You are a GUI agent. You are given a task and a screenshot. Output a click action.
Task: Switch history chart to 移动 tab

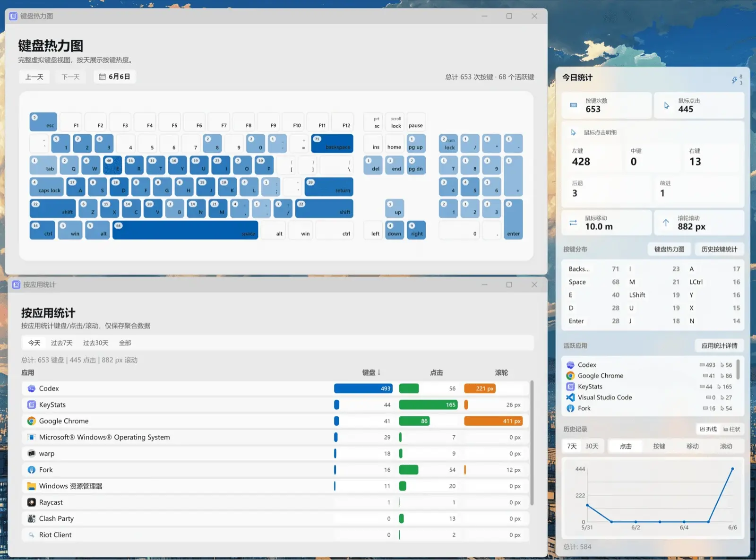point(693,446)
